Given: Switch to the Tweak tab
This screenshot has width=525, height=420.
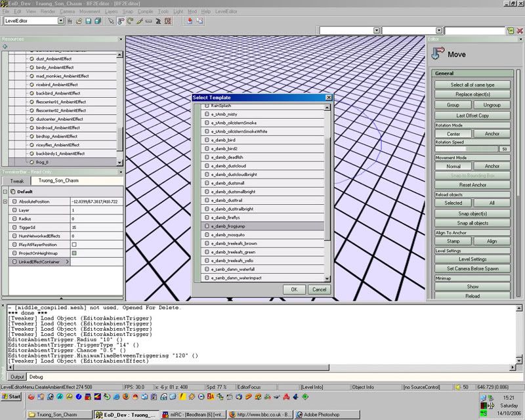Looking at the screenshot, I should click(17, 181).
